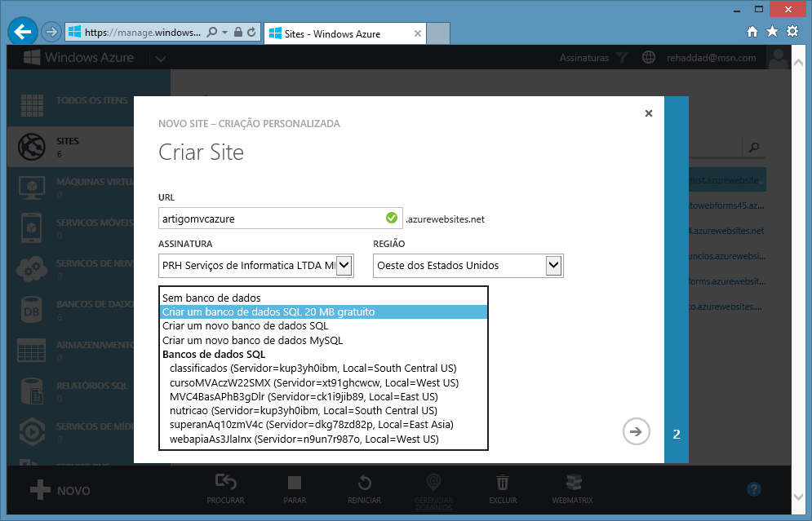Select nutricao database entry

pos(323,411)
